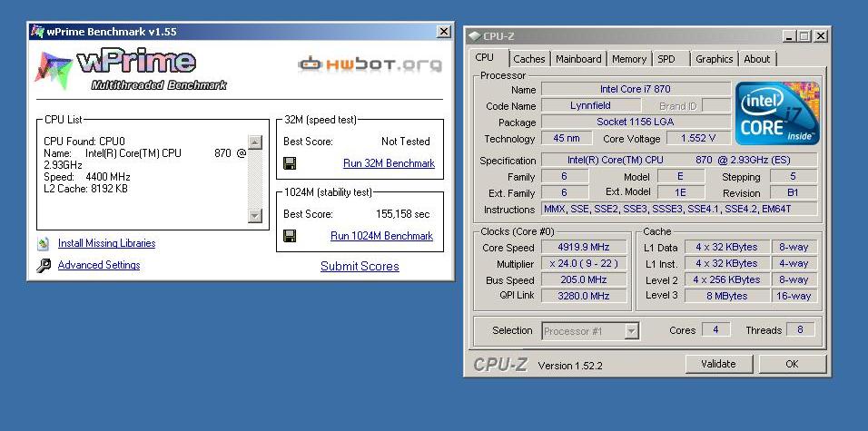
Task: Click CPU List scrollbar up arrow
Action: point(254,142)
